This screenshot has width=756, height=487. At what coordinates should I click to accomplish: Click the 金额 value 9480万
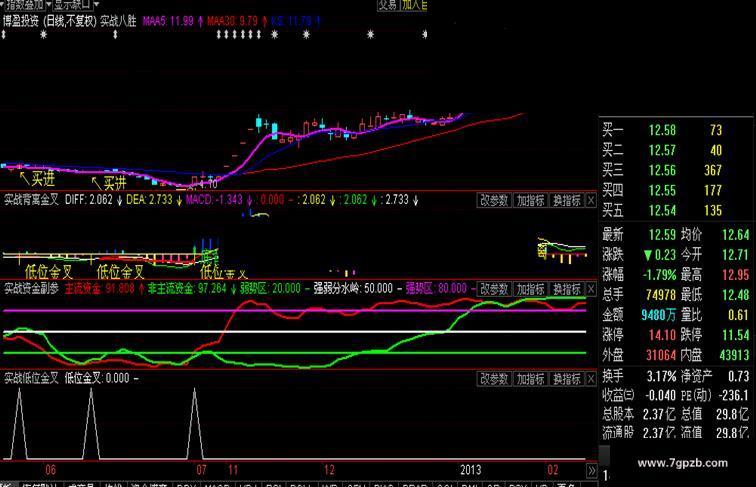coord(659,315)
